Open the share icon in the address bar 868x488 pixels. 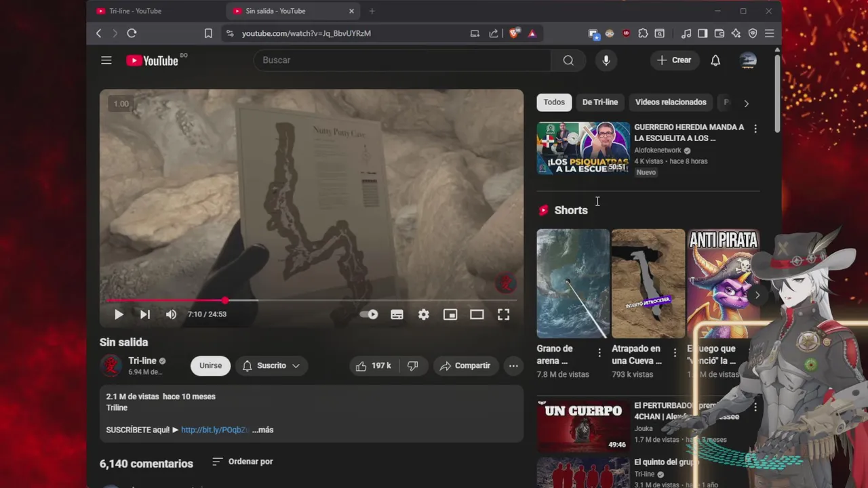click(494, 33)
